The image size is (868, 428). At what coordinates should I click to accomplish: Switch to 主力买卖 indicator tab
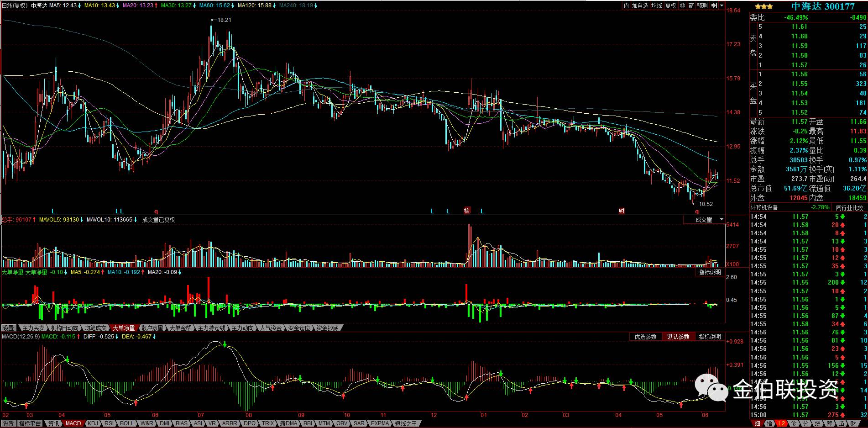pos(33,328)
